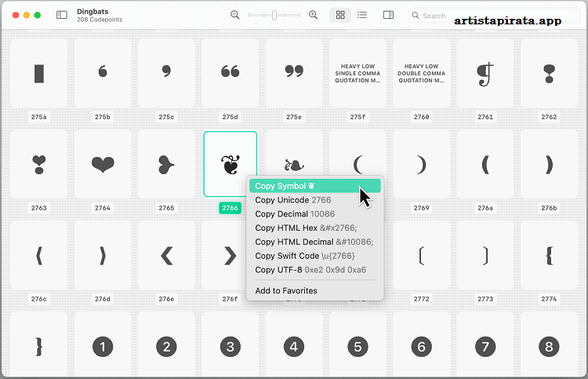Select Copy Decimal 10086
The width and height of the screenshot is (588, 379).
pyautogui.click(x=315, y=214)
